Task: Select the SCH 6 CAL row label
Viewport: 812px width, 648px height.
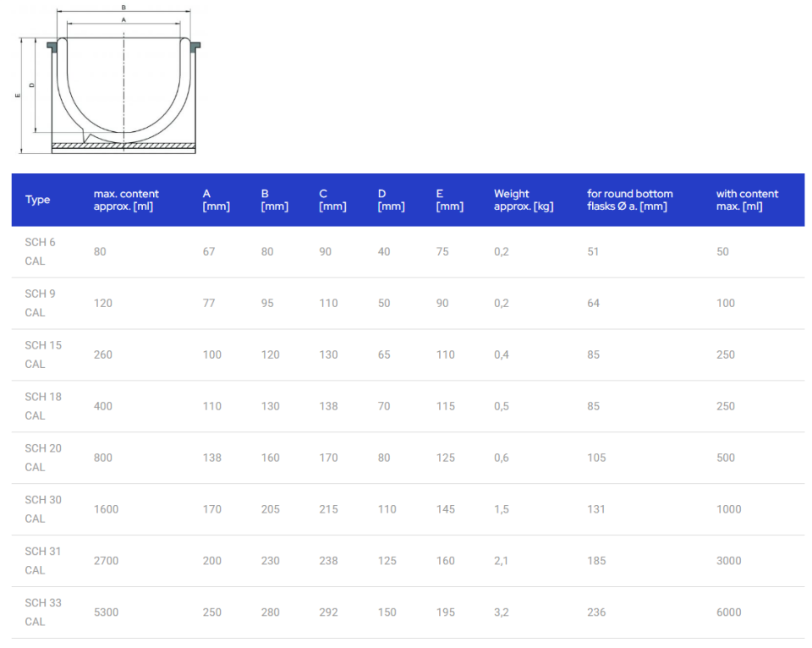Action: point(41,251)
